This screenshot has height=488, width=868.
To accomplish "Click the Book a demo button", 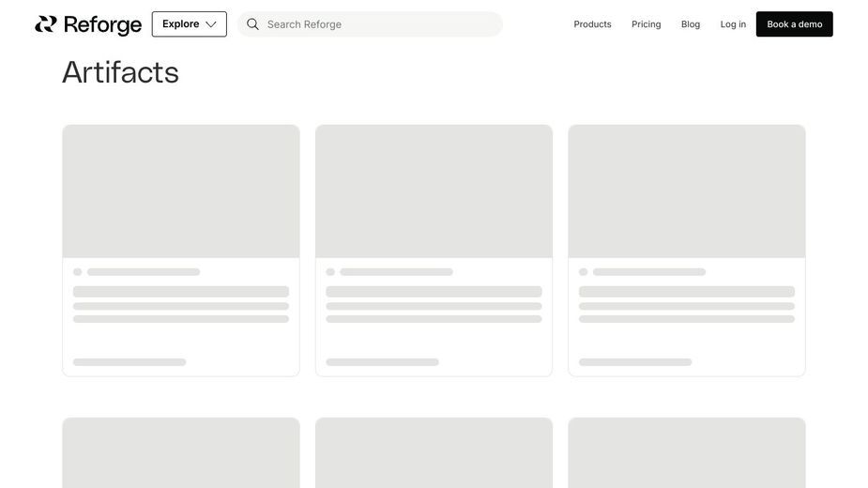I will [x=795, y=24].
